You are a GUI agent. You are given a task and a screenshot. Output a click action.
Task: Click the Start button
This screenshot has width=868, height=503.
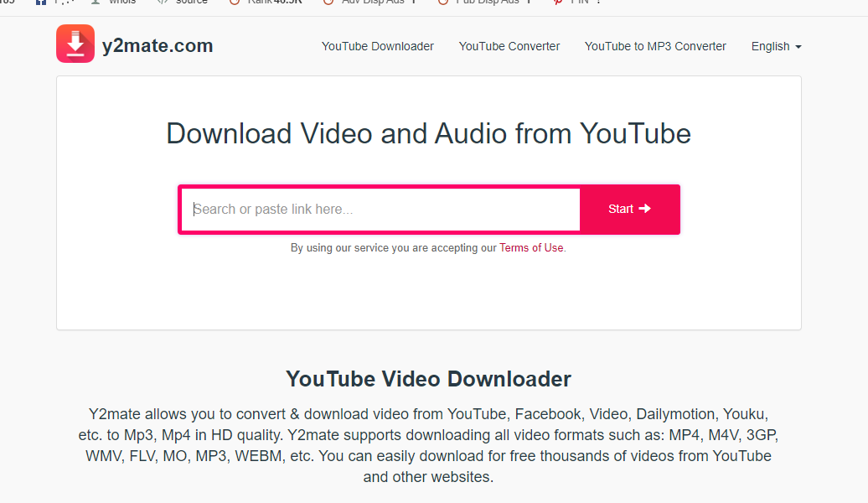point(629,209)
